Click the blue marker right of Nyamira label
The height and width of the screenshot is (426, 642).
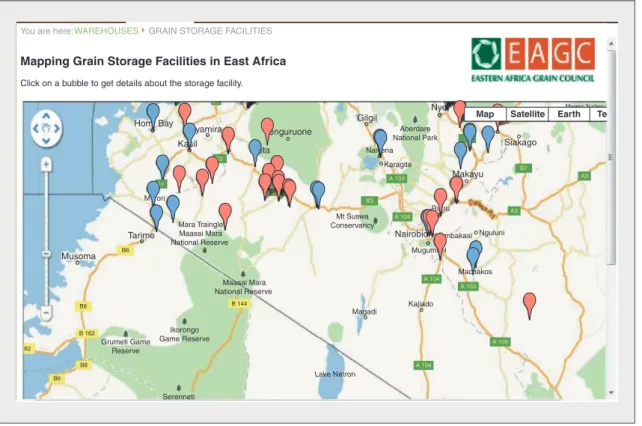click(x=255, y=152)
